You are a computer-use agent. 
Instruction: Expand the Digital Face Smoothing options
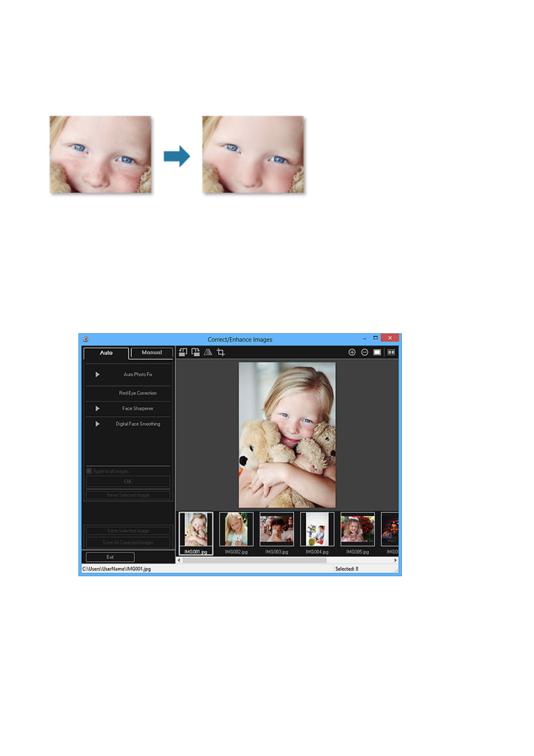(97, 424)
